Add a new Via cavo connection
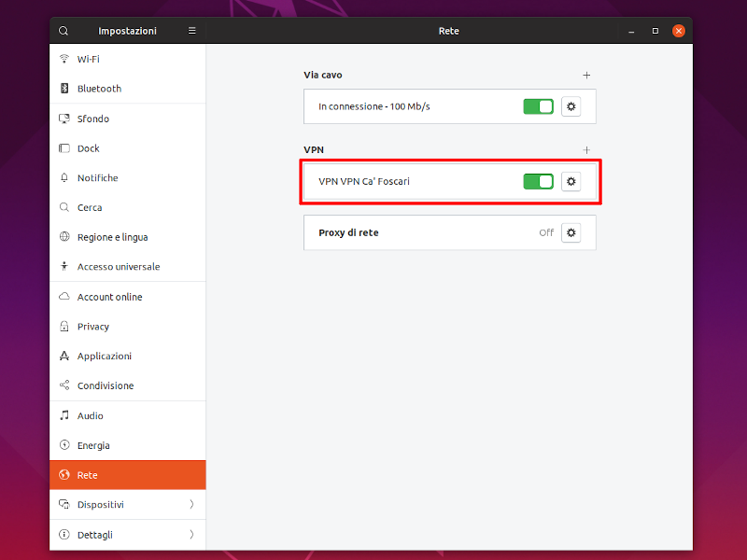The image size is (747, 560). [586, 76]
